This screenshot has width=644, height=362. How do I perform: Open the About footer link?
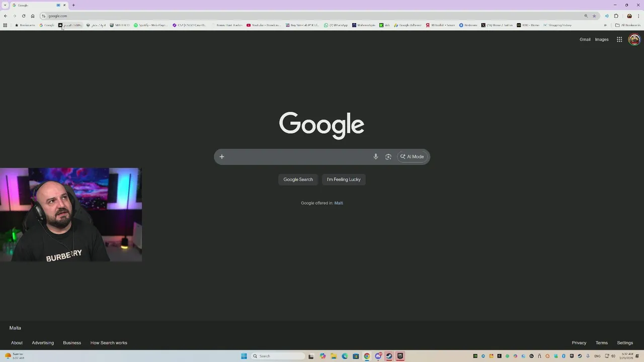pyautogui.click(x=17, y=343)
